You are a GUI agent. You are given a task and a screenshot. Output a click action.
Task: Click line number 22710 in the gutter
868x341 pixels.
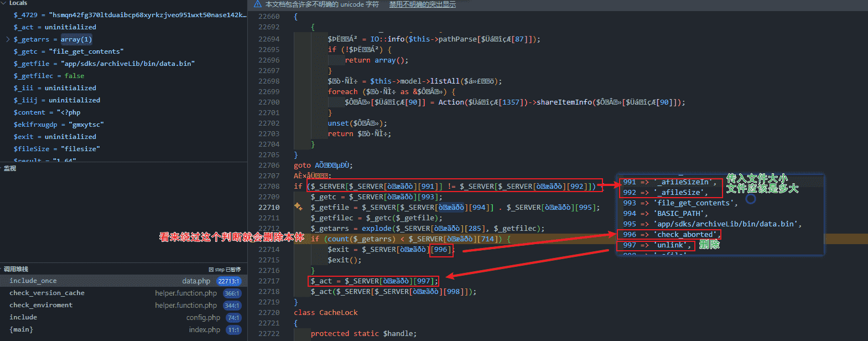pos(269,208)
